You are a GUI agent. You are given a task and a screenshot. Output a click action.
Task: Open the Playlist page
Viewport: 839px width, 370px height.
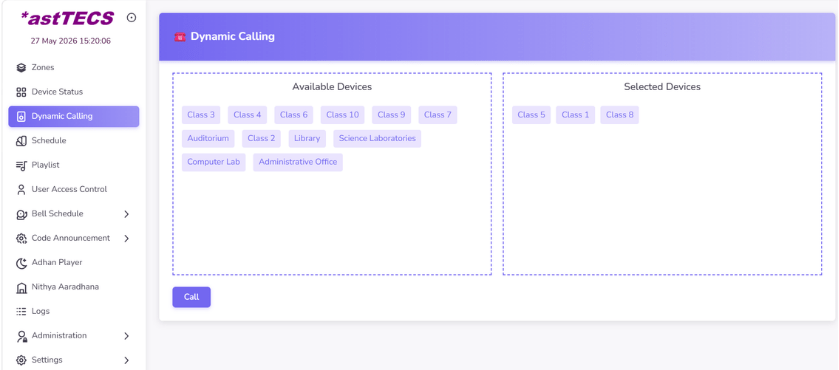tap(74, 165)
